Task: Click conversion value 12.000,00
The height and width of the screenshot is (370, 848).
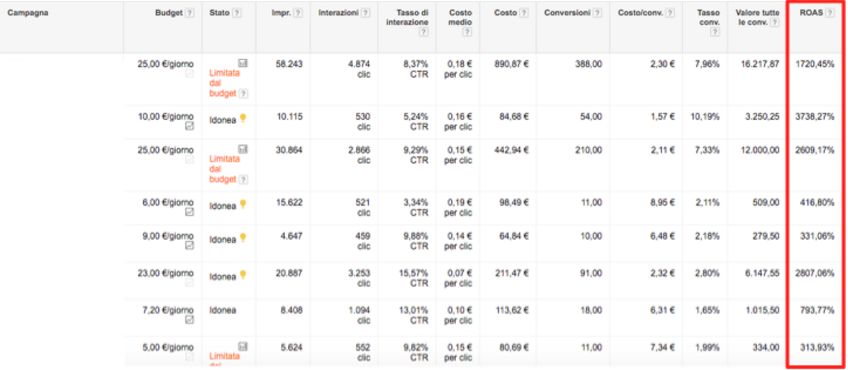Action: click(x=760, y=150)
